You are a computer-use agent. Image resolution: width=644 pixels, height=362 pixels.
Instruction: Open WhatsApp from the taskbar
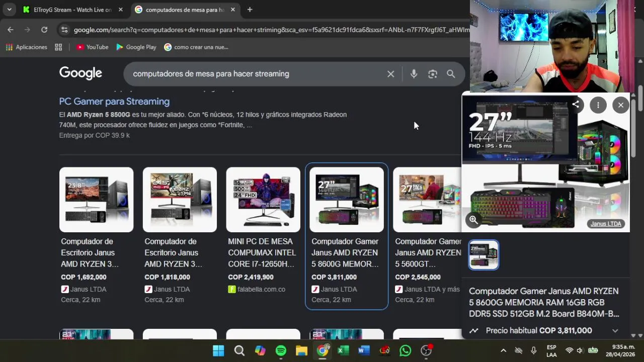click(x=405, y=350)
